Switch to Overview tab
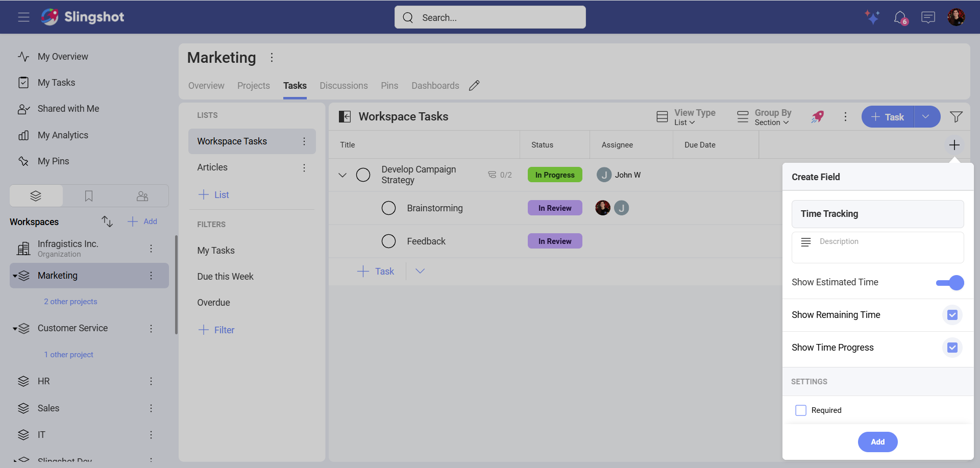The height and width of the screenshot is (468, 980). pyautogui.click(x=206, y=86)
